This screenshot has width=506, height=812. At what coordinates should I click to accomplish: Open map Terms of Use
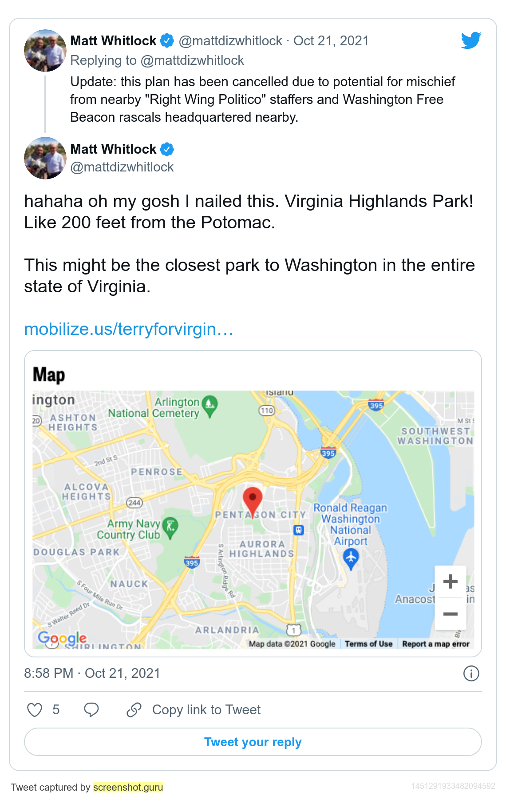[368, 644]
